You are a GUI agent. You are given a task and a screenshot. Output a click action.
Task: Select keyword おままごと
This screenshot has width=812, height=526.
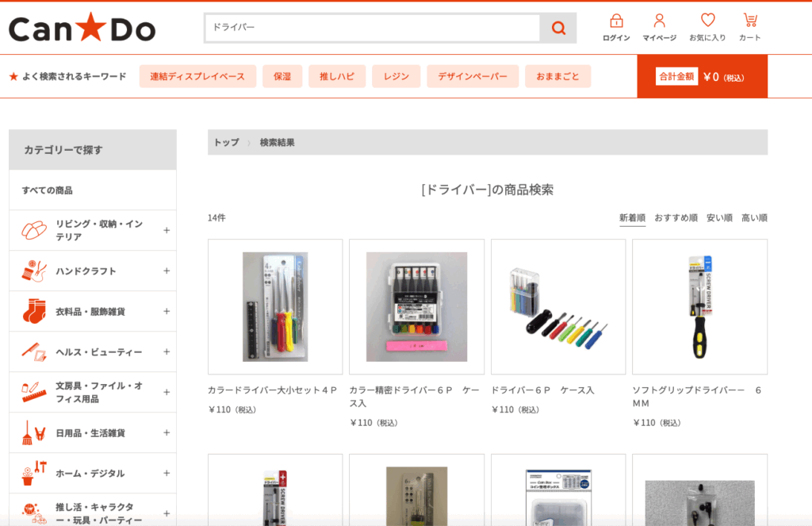(x=557, y=76)
